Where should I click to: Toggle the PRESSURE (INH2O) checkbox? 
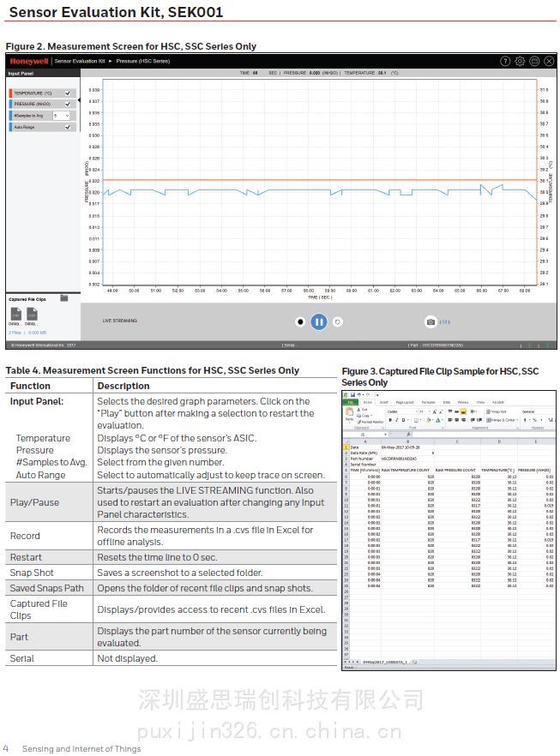(68, 105)
